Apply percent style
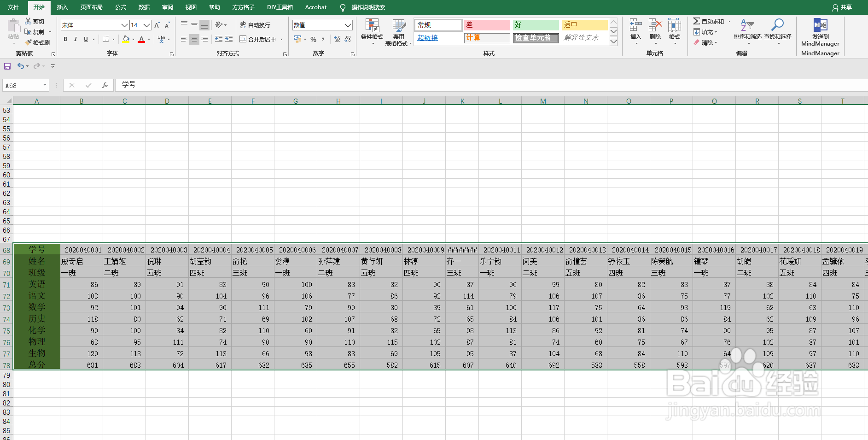Image resolution: width=868 pixels, height=440 pixels. tap(313, 39)
